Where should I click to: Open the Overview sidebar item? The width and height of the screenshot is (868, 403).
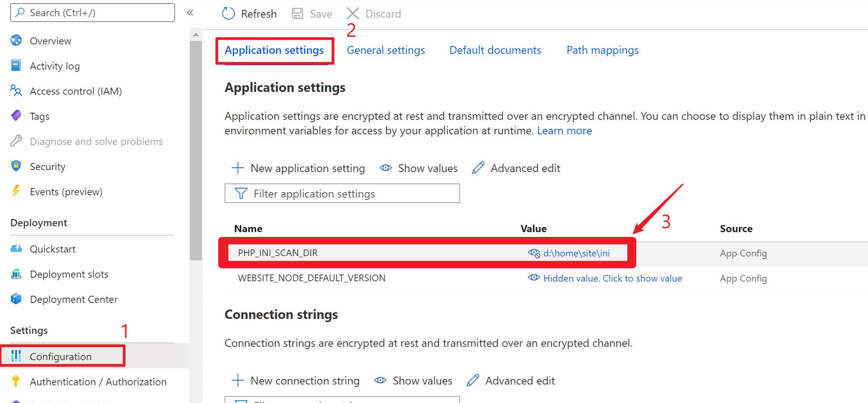coord(50,41)
